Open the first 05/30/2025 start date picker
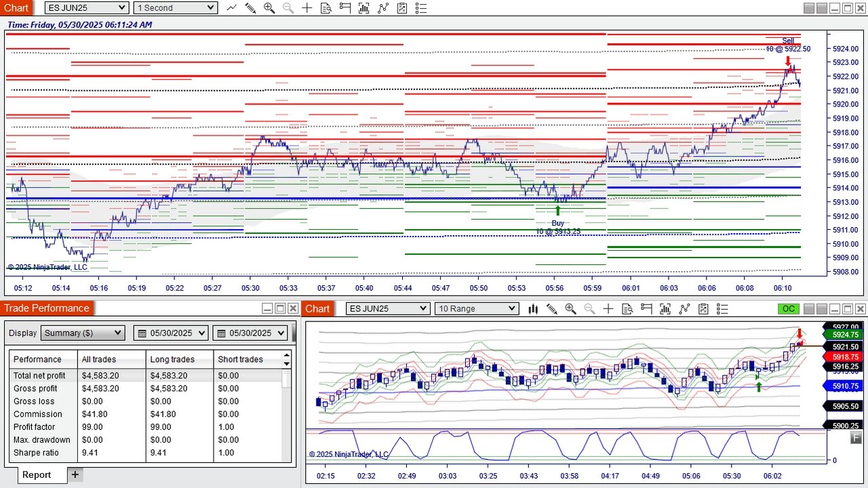Viewport: 868px width, 488px height. point(172,333)
